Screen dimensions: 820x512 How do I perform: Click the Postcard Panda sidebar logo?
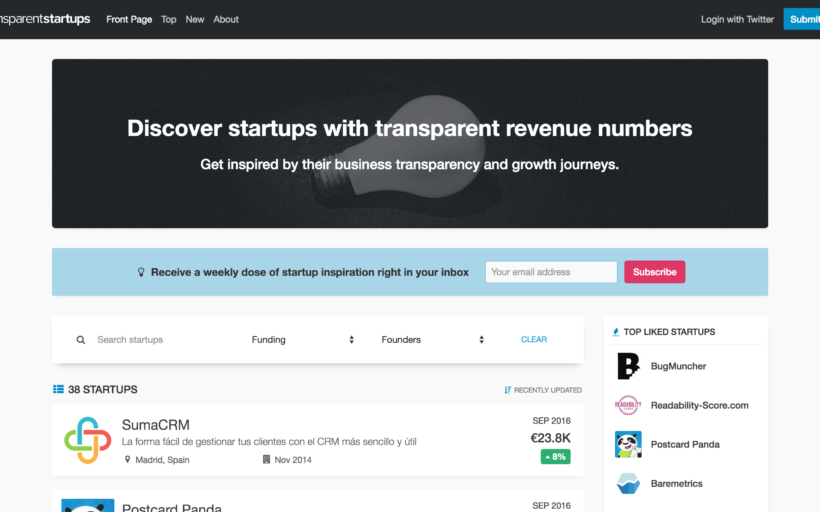click(628, 444)
